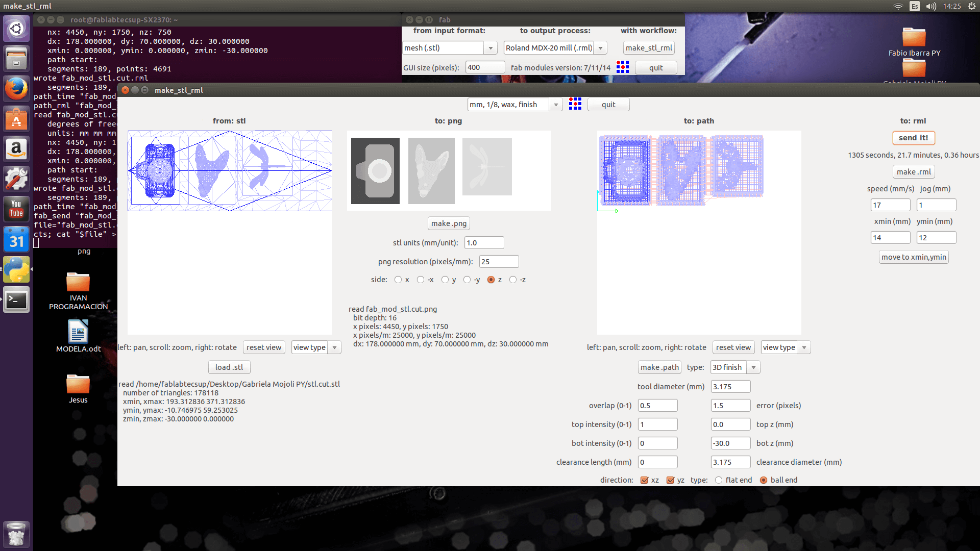Open the stl view type dropdown
980x551 pixels.
(316, 347)
